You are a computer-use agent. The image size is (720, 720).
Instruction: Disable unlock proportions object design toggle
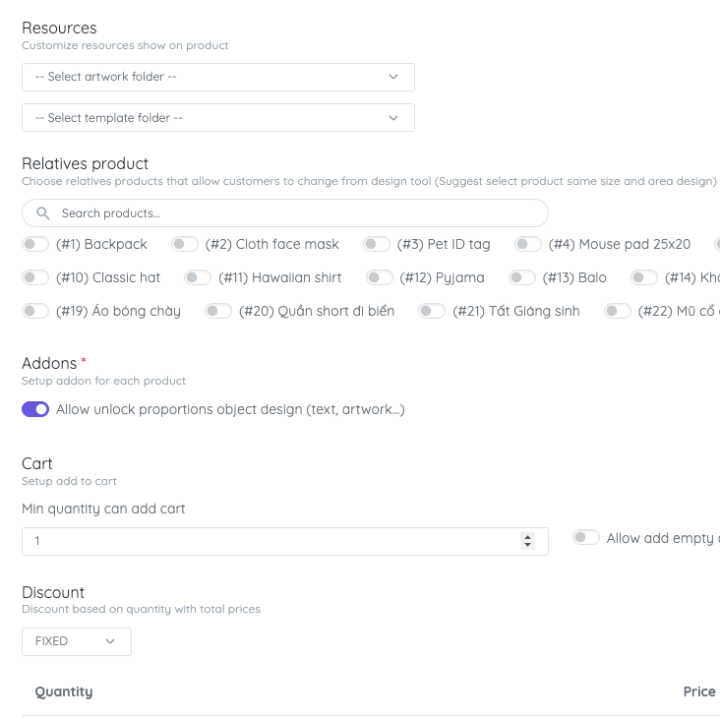coord(35,409)
